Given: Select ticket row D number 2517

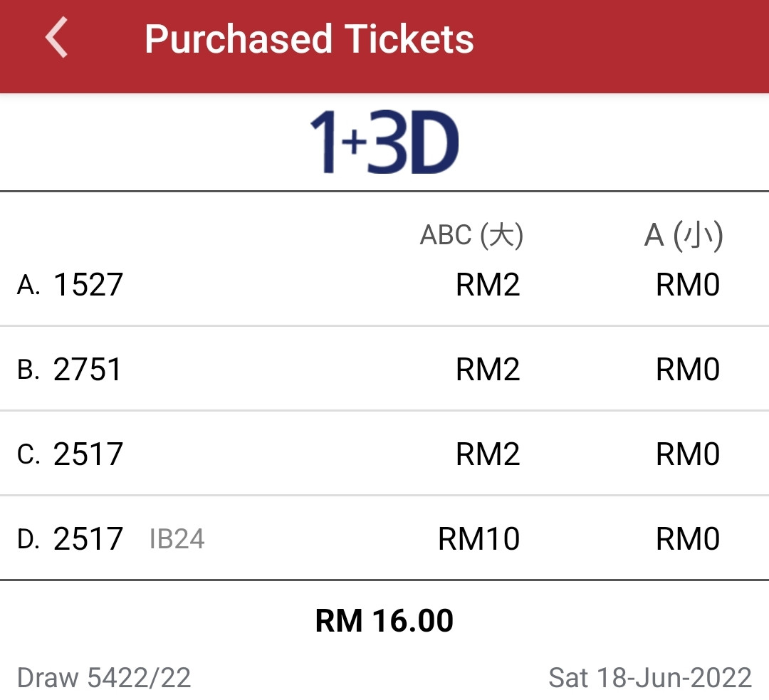Looking at the screenshot, I should (x=88, y=538).
